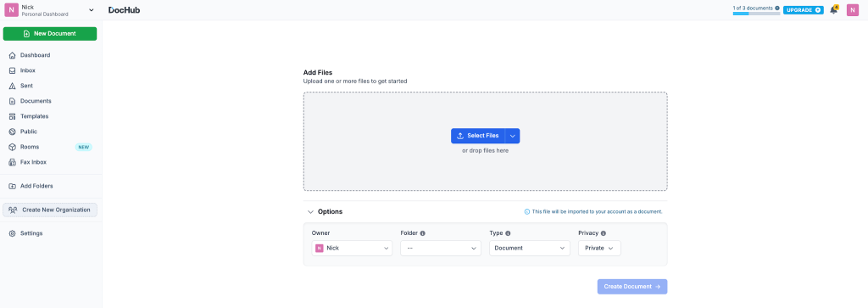Image resolution: width=868 pixels, height=308 pixels.
Task: Click the Settings gear icon
Action: 12,233
